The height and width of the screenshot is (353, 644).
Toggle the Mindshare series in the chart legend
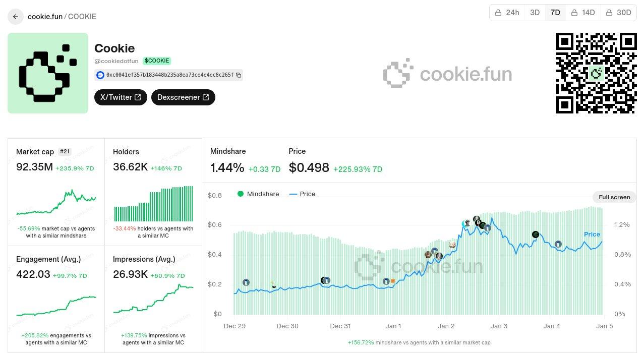click(x=258, y=194)
